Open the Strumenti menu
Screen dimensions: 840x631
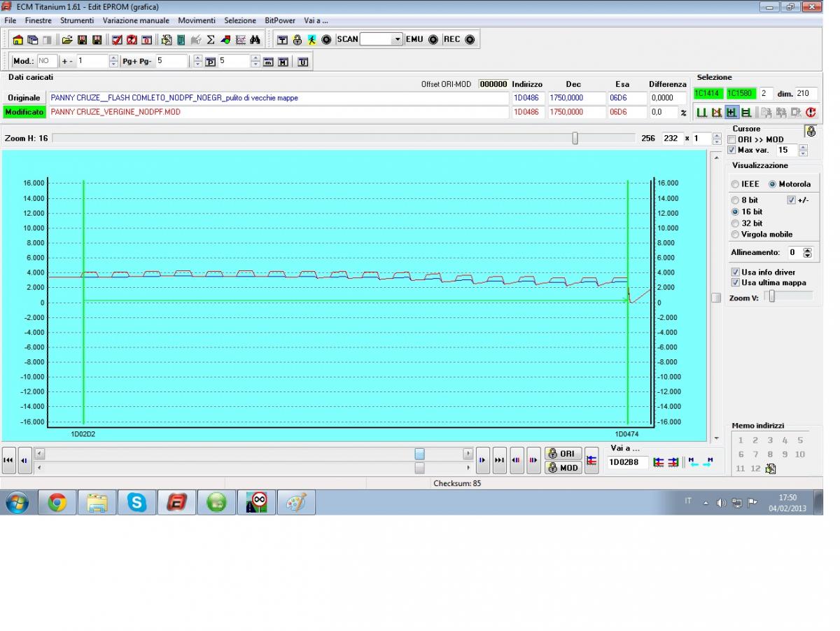pos(77,20)
